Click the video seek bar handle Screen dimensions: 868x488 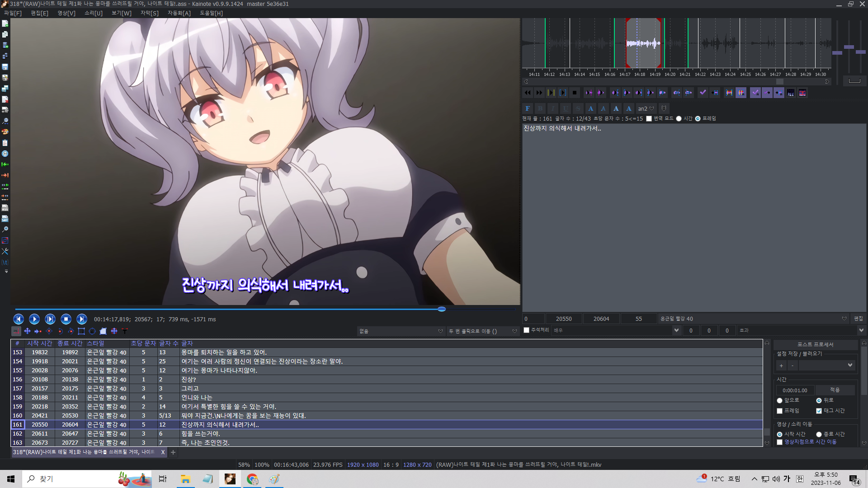442,309
